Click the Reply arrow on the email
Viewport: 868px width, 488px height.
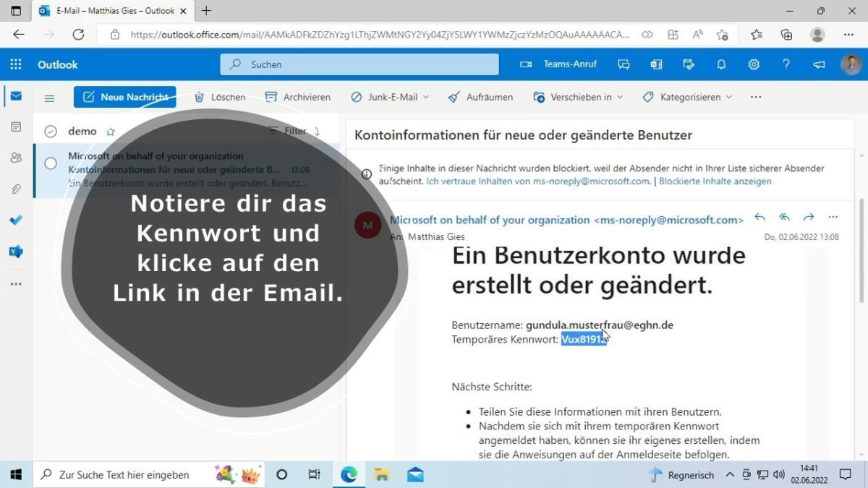coord(759,217)
